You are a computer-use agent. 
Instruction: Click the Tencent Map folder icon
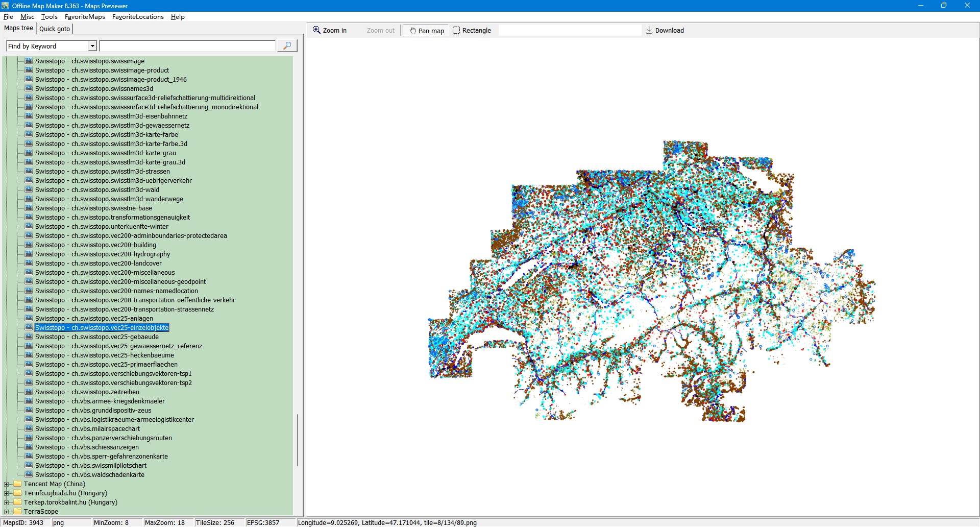(x=17, y=484)
